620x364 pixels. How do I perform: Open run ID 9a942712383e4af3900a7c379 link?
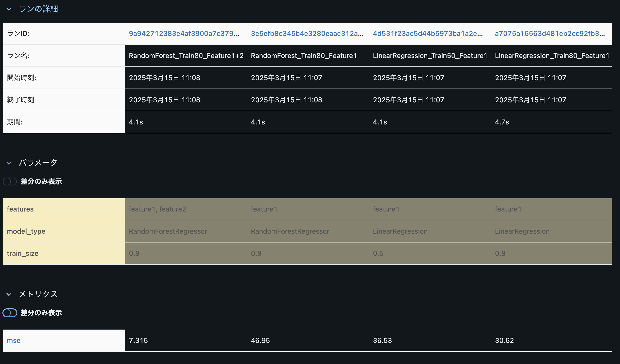184,33
